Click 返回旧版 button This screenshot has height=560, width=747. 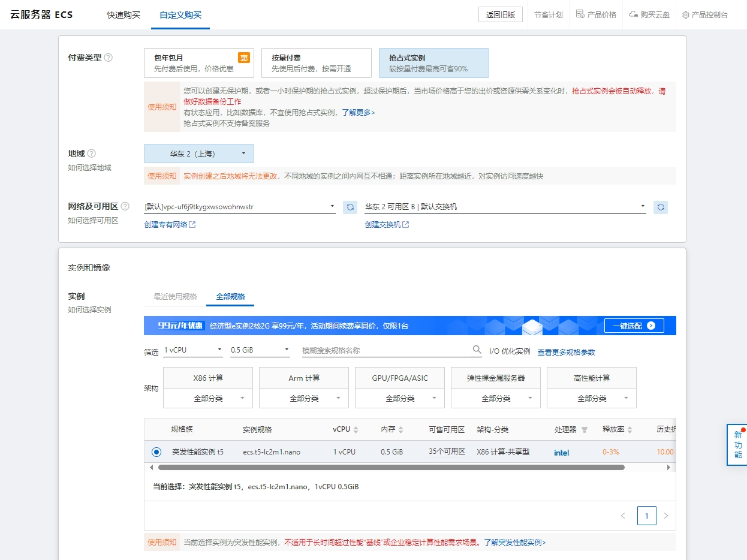(500, 15)
